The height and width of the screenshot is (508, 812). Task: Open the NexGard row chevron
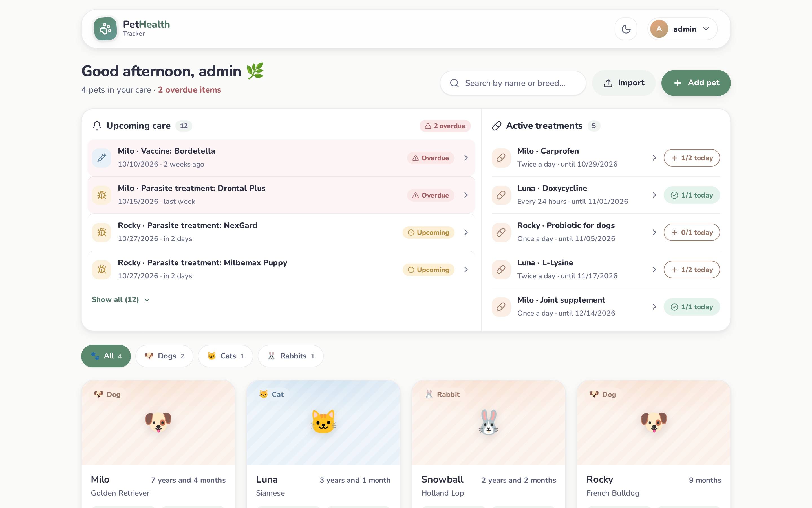(466, 233)
